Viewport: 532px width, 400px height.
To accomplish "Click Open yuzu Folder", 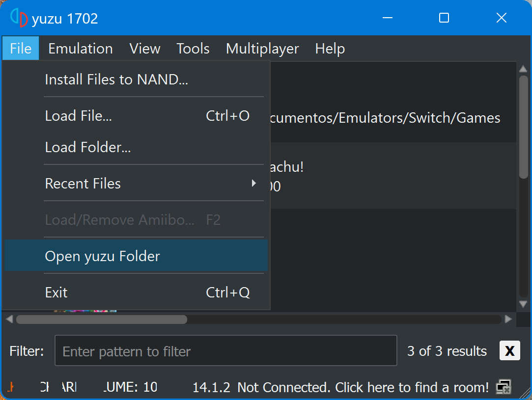I will [x=103, y=256].
